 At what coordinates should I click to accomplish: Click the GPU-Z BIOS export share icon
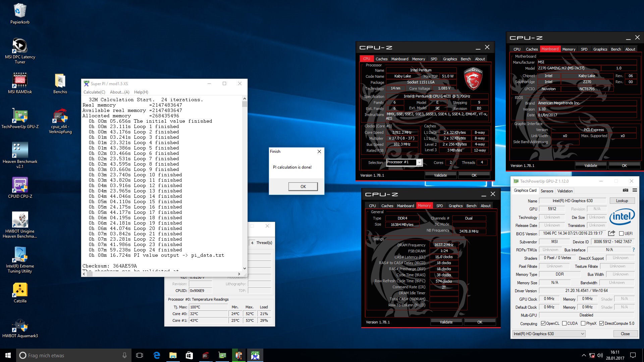[611, 233]
